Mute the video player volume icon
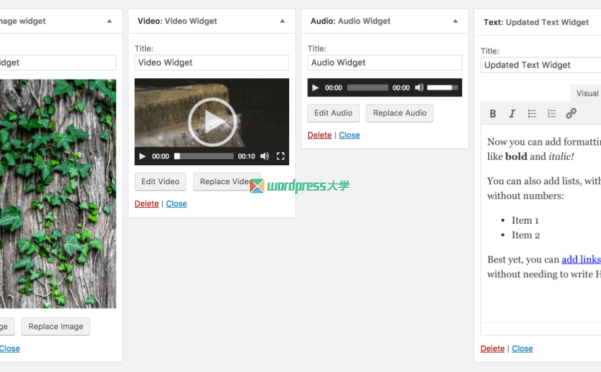The image size is (601, 372). 264,156
